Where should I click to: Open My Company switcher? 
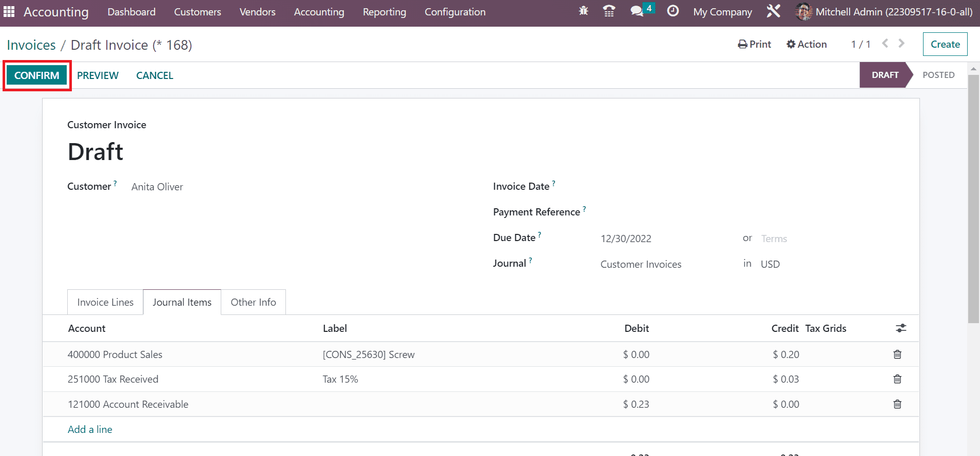tap(722, 12)
